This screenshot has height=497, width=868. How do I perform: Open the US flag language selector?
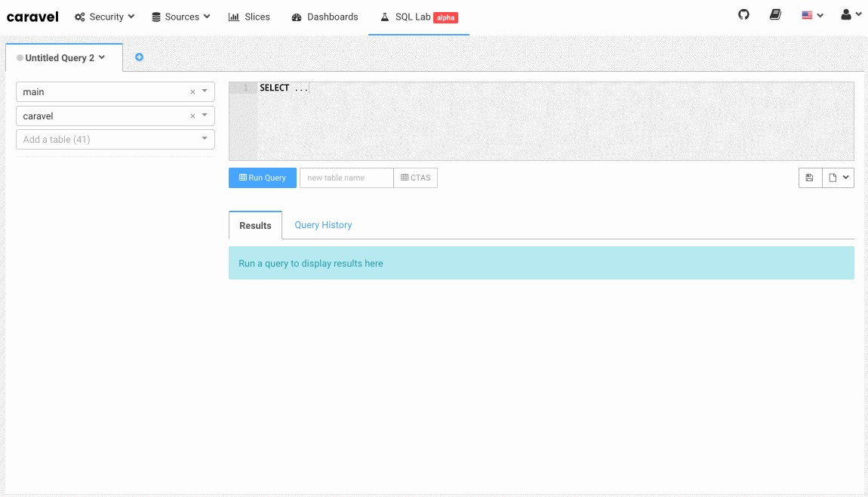[812, 16]
